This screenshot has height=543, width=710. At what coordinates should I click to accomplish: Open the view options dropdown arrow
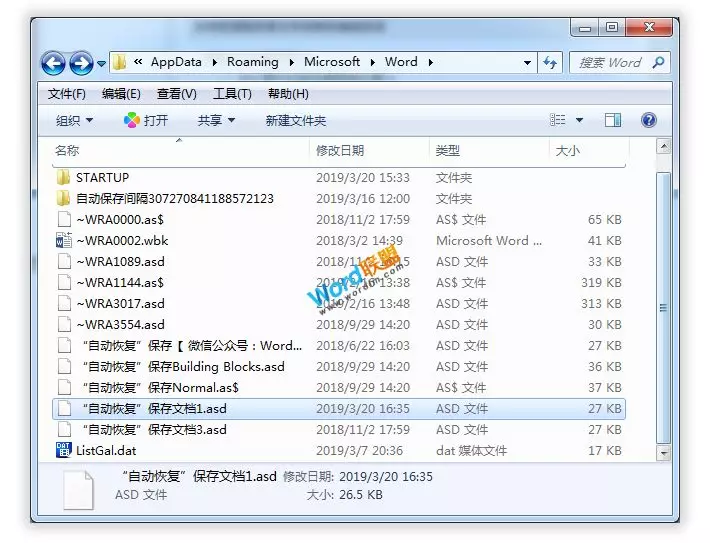click(x=579, y=120)
